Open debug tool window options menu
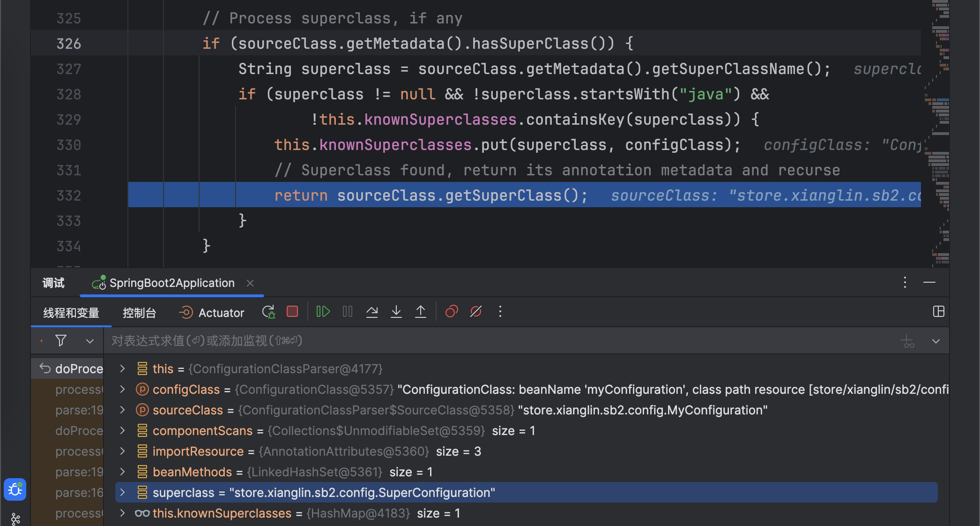 (905, 282)
